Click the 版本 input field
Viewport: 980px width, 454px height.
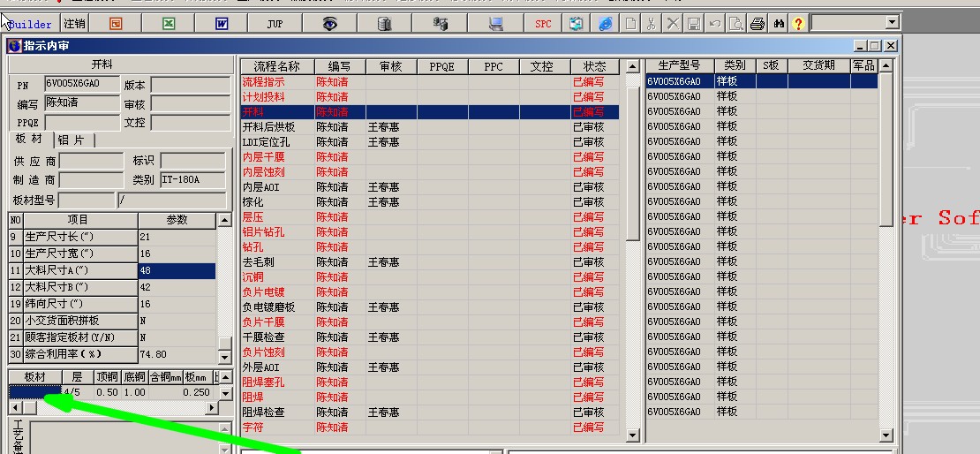pyautogui.click(x=191, y=85)
